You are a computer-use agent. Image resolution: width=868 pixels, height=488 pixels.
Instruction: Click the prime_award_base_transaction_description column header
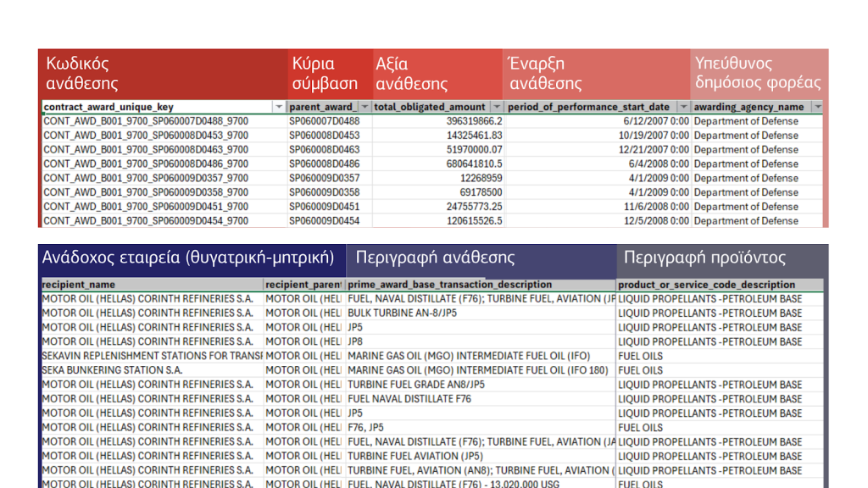coord(480,285)
